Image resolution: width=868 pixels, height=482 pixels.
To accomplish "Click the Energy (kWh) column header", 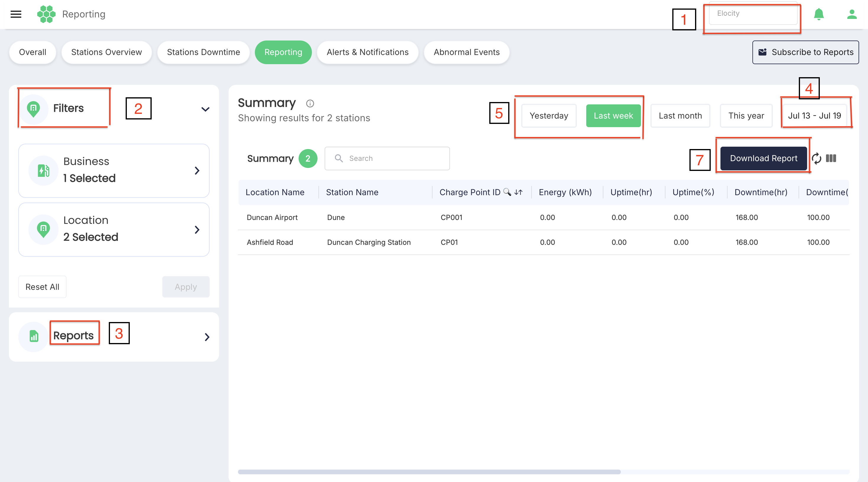I will 565,192.
